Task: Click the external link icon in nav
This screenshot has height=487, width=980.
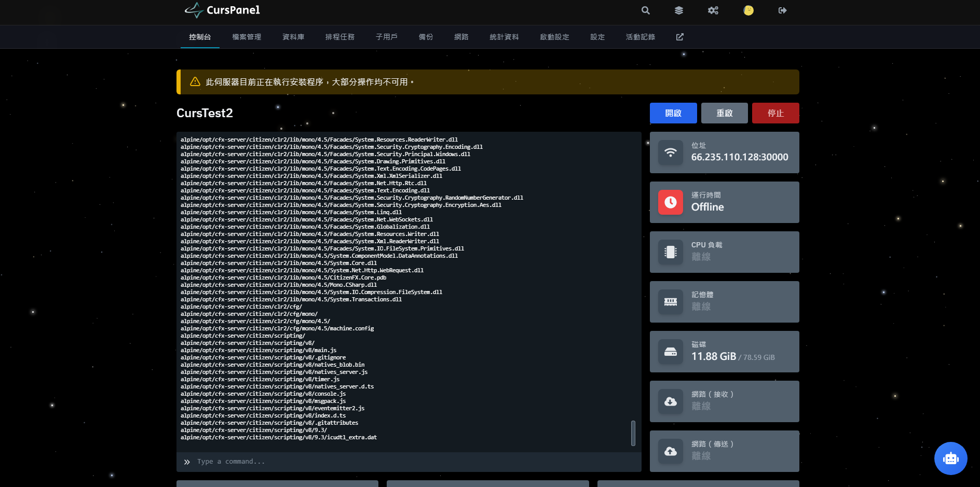Action: (x=679, y=37)
